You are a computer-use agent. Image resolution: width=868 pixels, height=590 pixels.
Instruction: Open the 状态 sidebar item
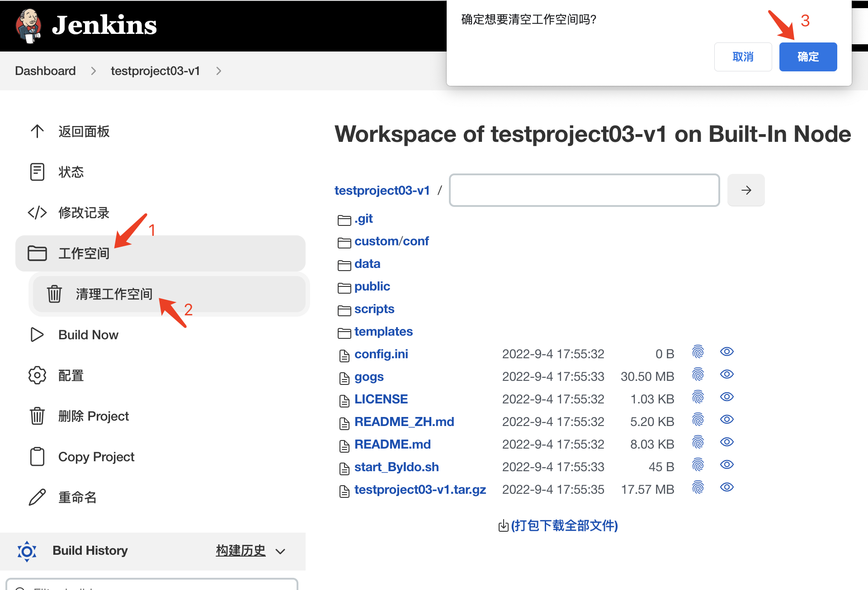71,172
